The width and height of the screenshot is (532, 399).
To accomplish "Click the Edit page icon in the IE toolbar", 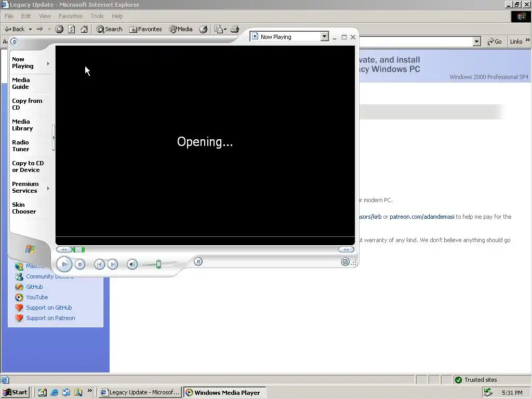I will [x=219, y=29].
